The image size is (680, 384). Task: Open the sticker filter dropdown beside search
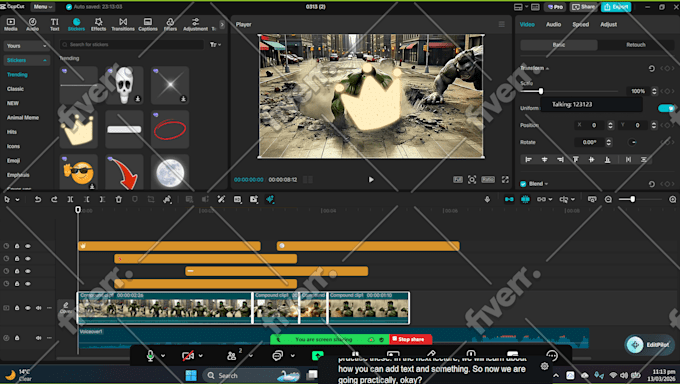(216, 45)
